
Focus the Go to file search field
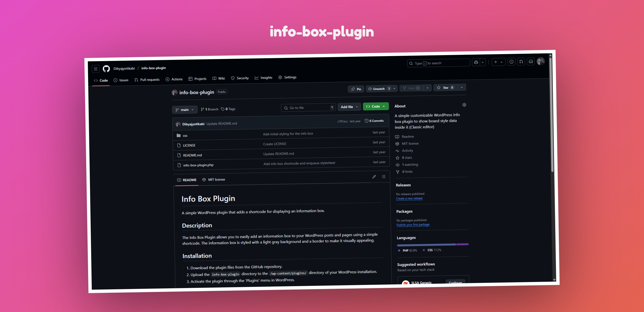308,108
